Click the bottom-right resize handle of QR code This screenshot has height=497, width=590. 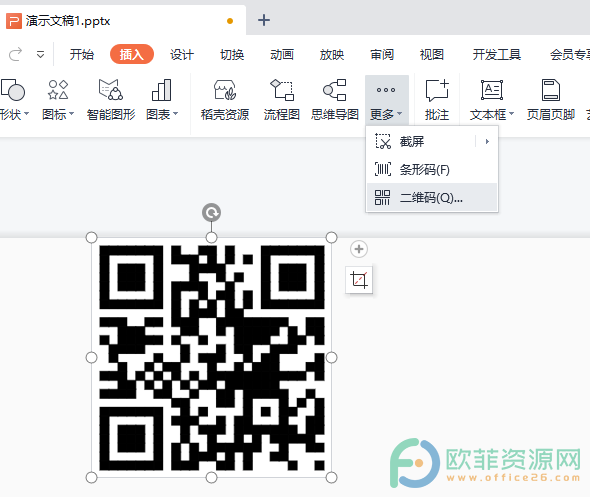331,477
